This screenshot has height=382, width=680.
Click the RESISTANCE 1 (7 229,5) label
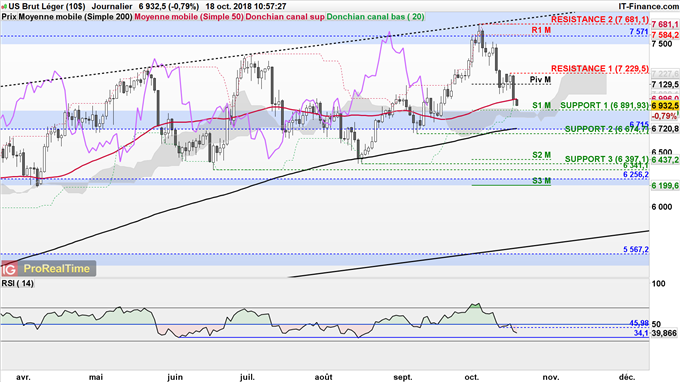click(x=600, y=69)
